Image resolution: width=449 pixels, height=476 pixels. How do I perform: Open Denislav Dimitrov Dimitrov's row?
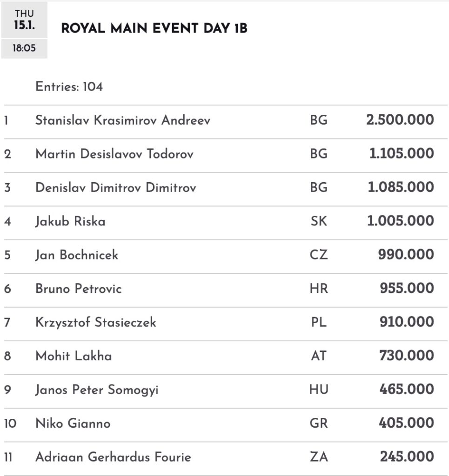click(116, 187)
